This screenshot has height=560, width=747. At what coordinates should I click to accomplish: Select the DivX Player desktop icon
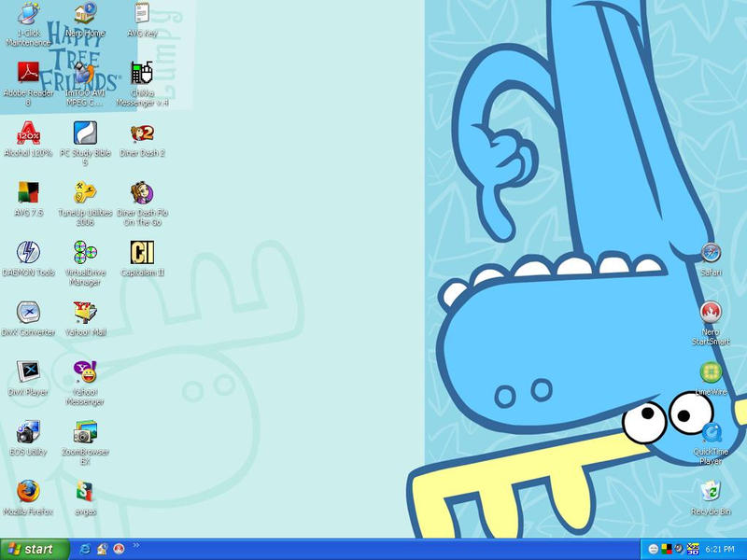coord(29,371)
